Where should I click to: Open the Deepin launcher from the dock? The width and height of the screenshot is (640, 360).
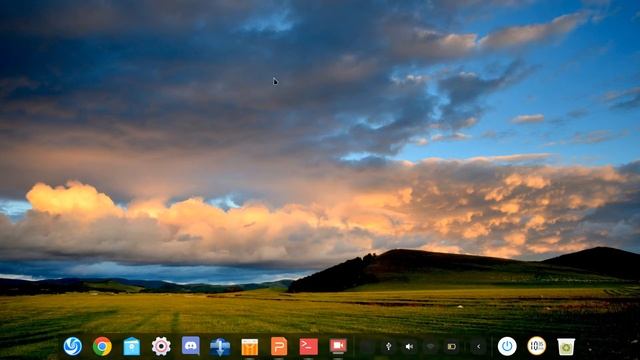(73, 346)
